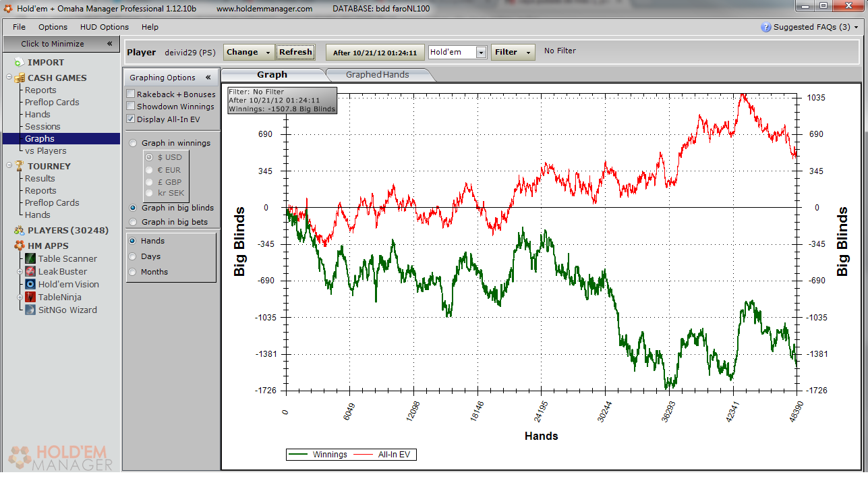The height and width of the screenshot is (483, 868).
Task: Collapse sidebar with Click to Minimize chevrons
Action: click(109, 43)
